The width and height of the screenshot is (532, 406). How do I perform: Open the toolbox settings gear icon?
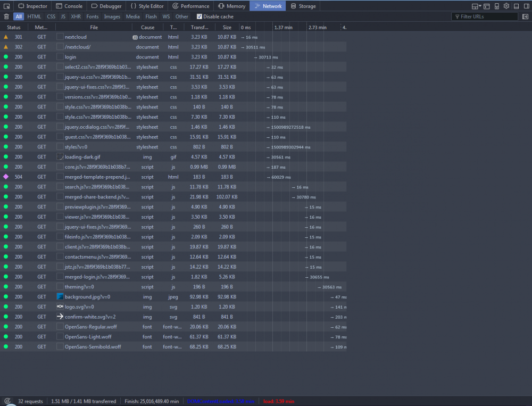pos(506,6)
